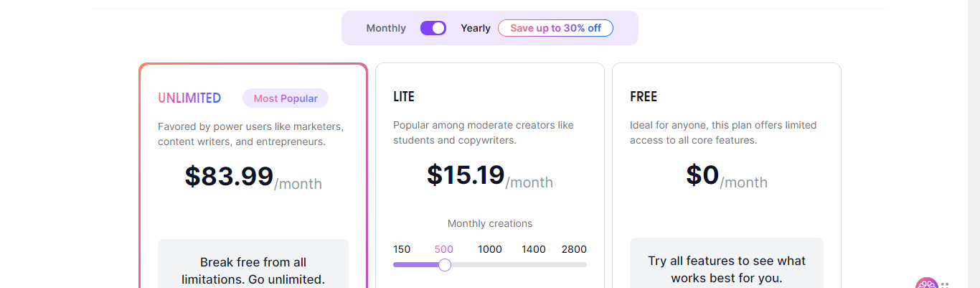
Task: Select the UNLIMITED plan heading
Action: pyautogui.click(x=189, y=98)
